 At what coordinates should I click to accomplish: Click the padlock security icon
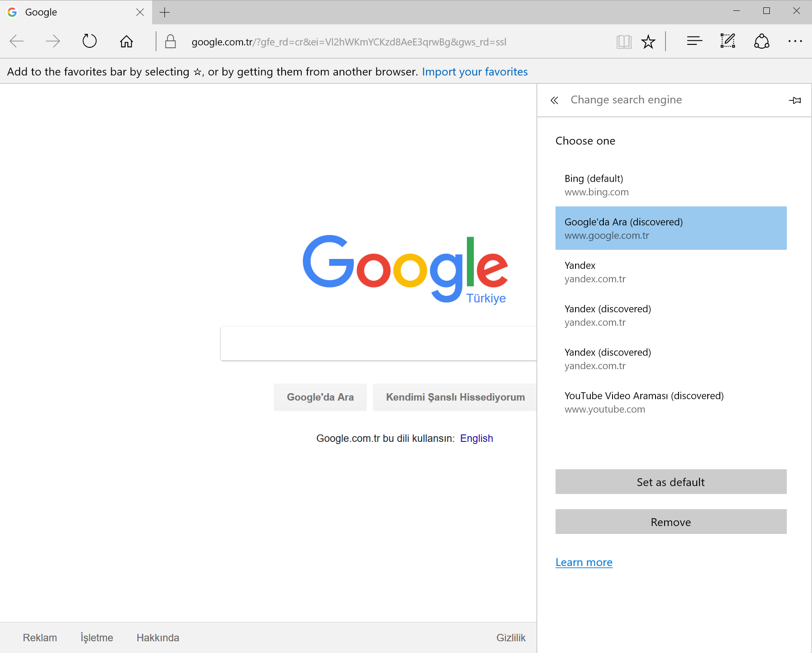coord(170,42)
